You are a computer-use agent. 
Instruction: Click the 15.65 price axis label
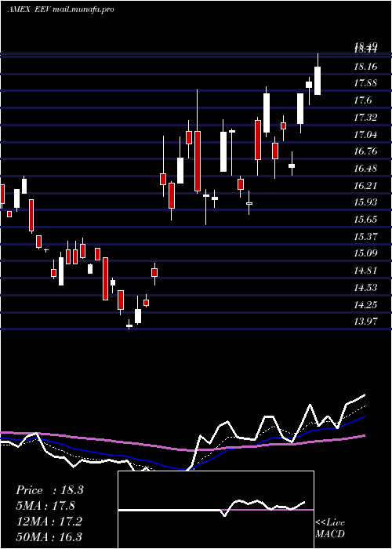365,220
